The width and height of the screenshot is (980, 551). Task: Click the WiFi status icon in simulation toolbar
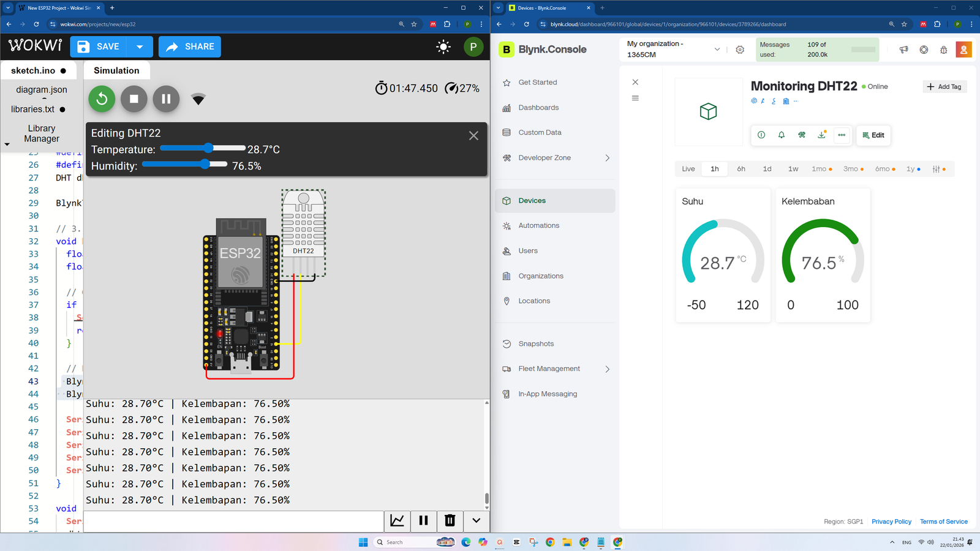click(x=198, y=99)
